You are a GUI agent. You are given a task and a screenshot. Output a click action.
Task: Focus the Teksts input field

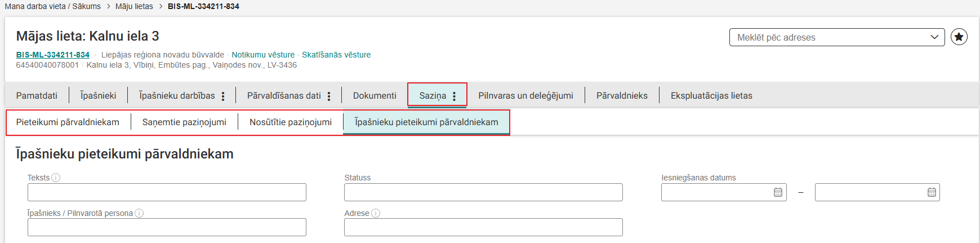[x=167, y=192]
